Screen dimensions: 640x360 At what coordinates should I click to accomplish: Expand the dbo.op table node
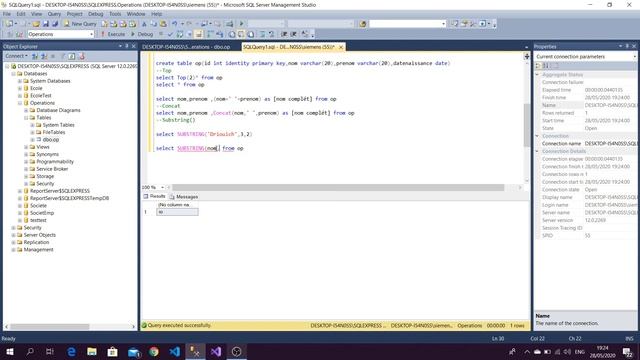coord(32,140)
